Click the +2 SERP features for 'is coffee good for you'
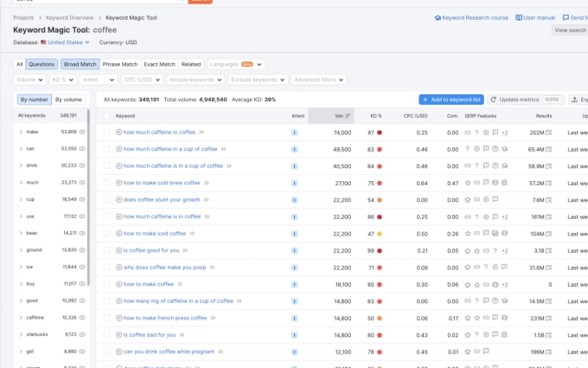Viewport: 588px width, 368px height. pyautogui.click(x=505, y=251)
